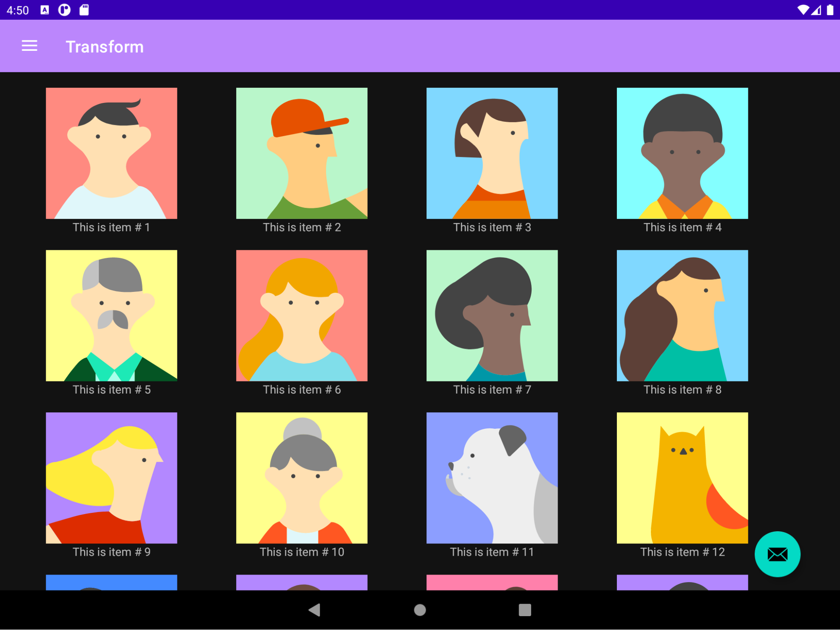Select item number 2 avatar
840x630 pixels.
tap(303, 153)
